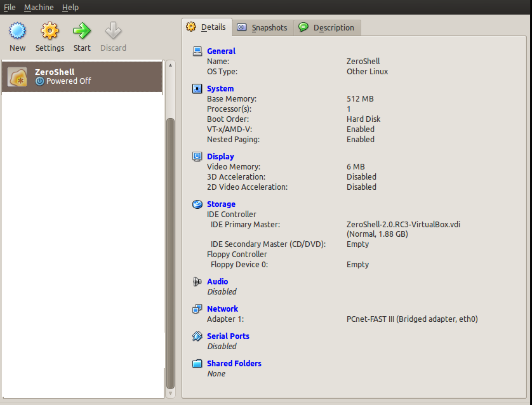This screenshot has width=532, height=405.
Task: Click the 'Nested Paging:' label
Action: coord(234,140)
